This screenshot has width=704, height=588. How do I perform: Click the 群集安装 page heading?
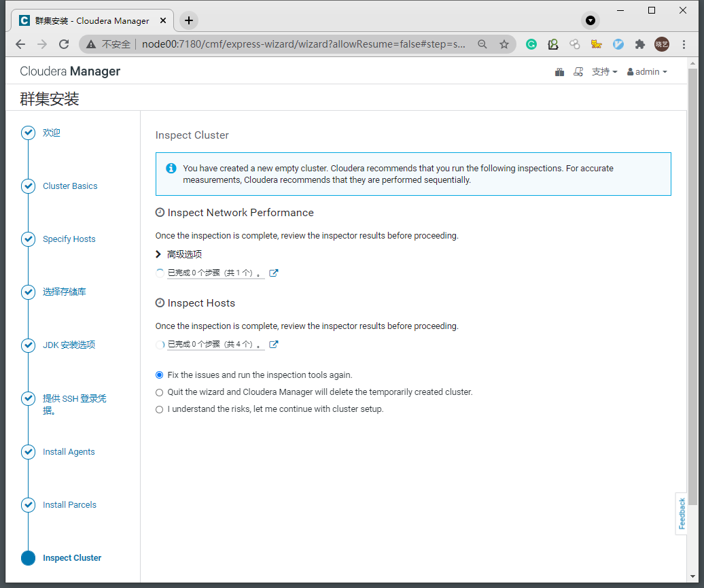(50, 99)
